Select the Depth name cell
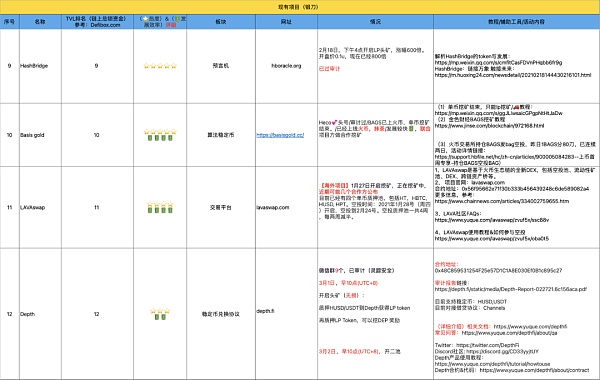600x380 pixels. coord(40,314)
